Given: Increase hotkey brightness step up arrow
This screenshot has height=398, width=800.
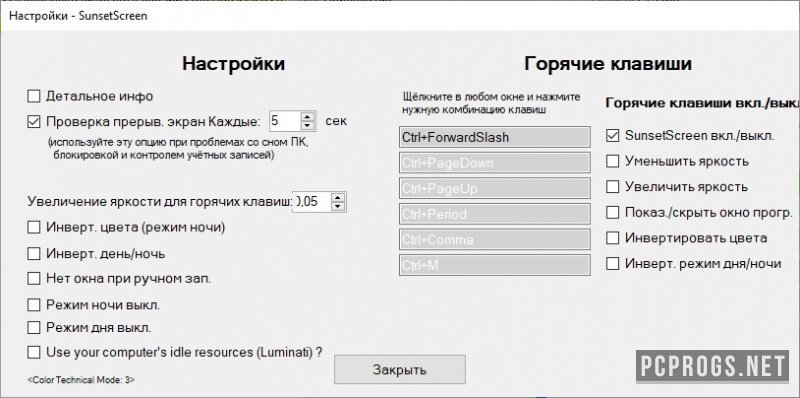Looking at the screenshot, I should 338,197.
